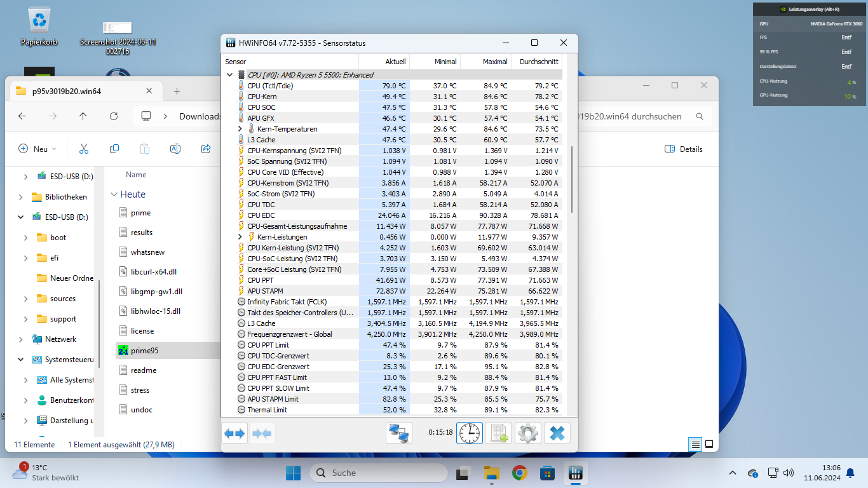868x488 pixels.
Task: Collapse the CPU AMD Ryzen 5 5500 section
Action: pyautogui.click(x=229, y=75)
